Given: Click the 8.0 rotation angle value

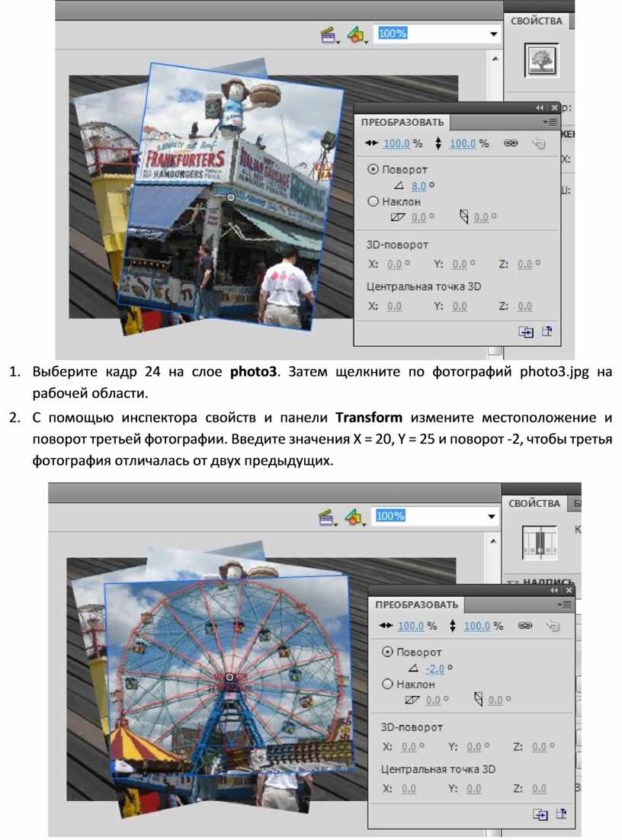Looking at the screenshot, I should tap(419, 186).
